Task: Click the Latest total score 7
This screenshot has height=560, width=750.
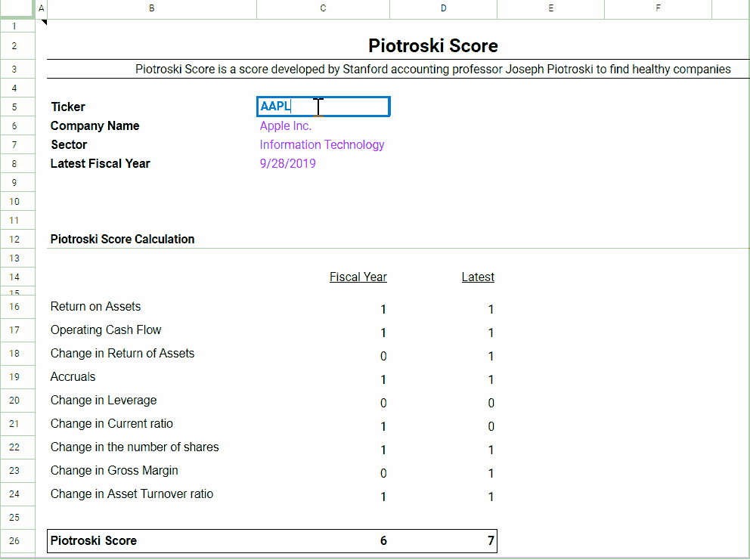Action: [491, 541]
